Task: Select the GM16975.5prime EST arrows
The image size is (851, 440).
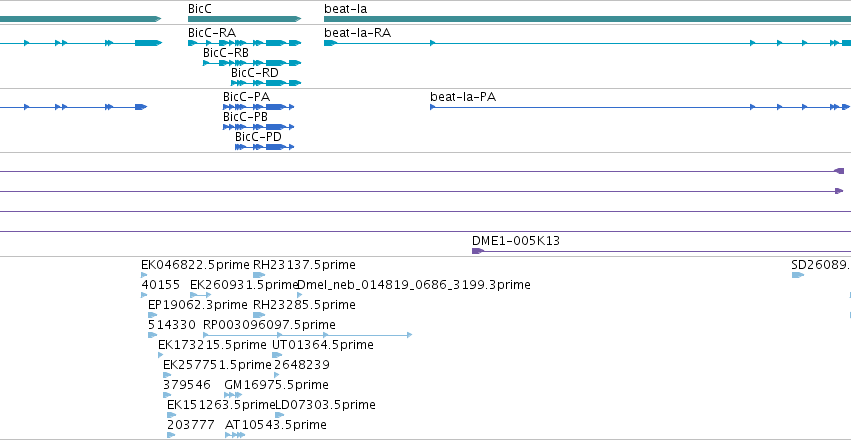Action: click(x=233, y=395)
